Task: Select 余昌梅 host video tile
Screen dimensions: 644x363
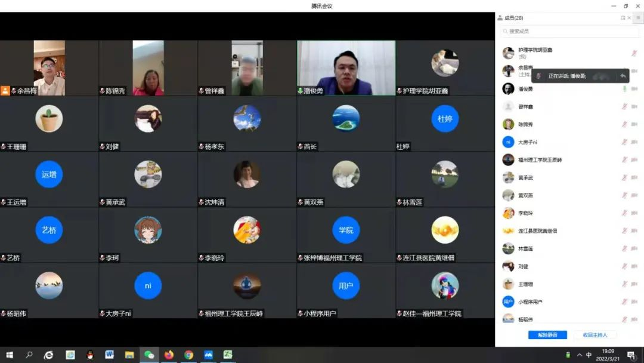Action: pyautogui.click(x=49, y=68)
